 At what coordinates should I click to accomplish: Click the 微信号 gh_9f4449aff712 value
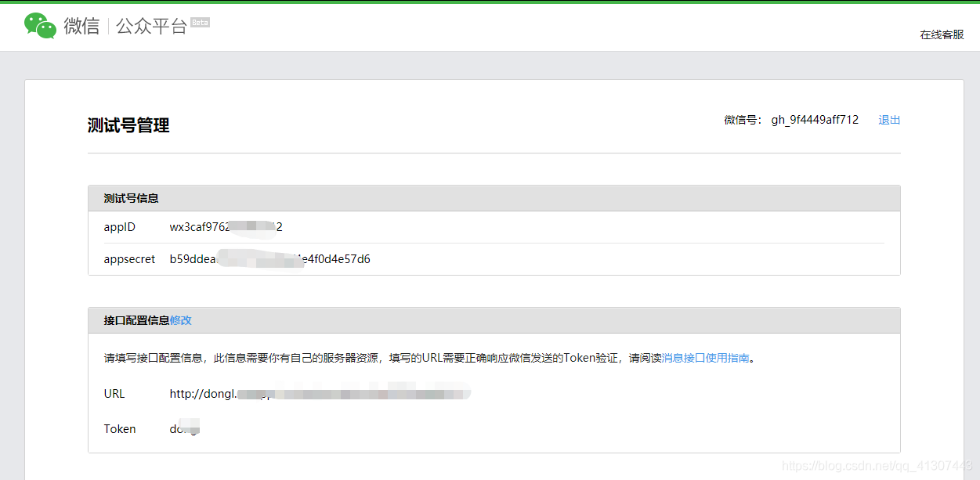(x=815, y=120)
